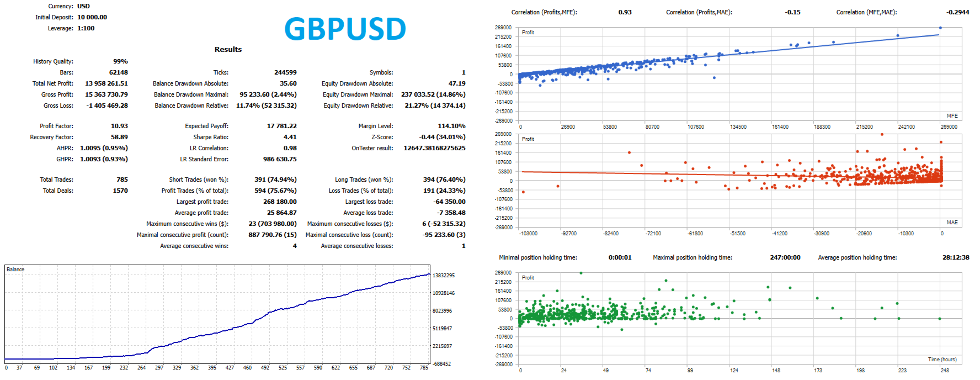Click the MAE axis label
The height and width of the screenshot is (380, 980).
pyautogui.click(x=952, y=223)
